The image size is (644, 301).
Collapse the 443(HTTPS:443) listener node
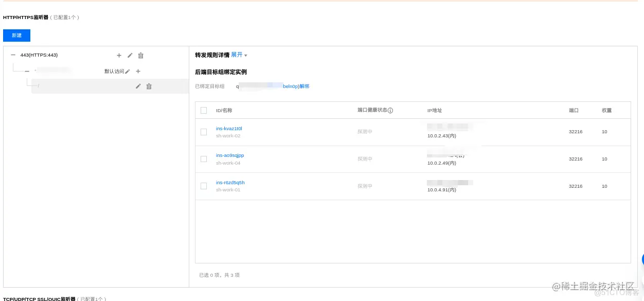tap(13, 55)
